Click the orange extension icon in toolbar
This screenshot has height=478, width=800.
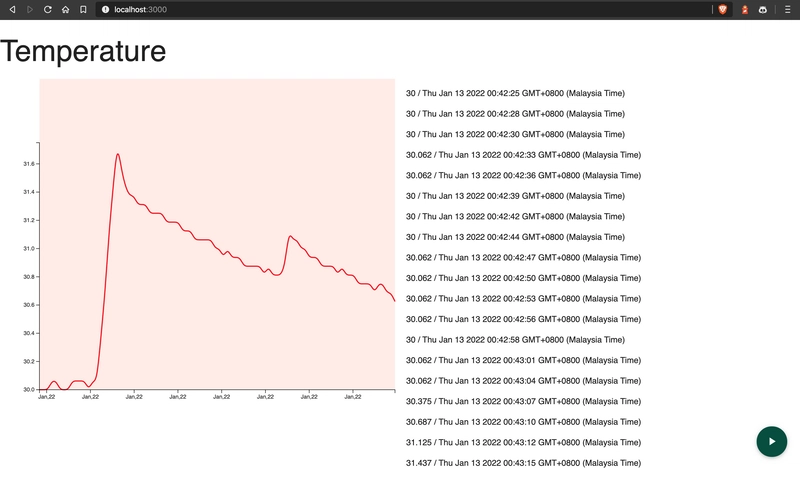[745, 9]
